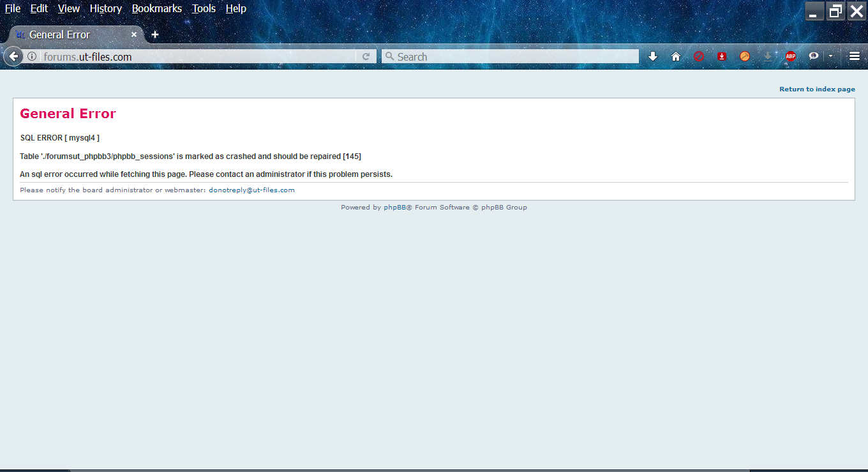Open the Bookmarks menu
Screen dimensions: 868x472
coord(156,9)
